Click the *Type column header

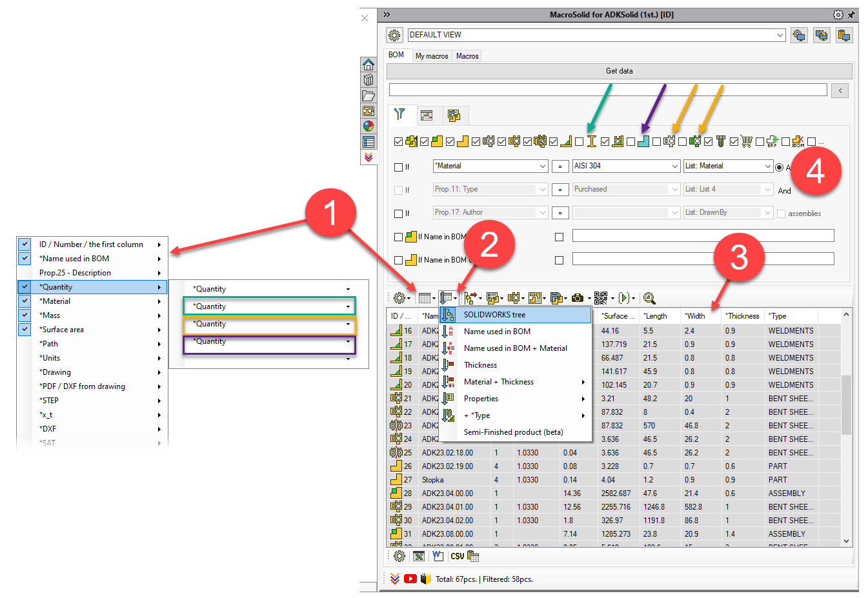791,316
